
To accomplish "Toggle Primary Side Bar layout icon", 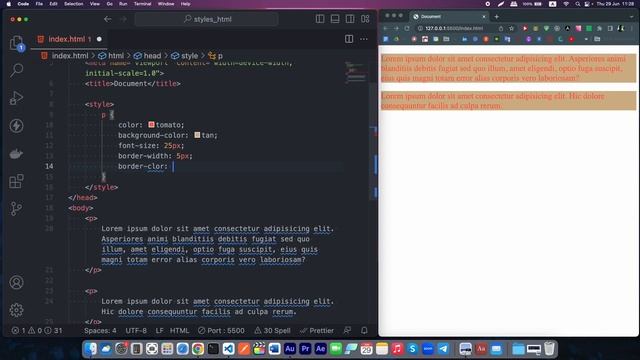I will coord(320,19).
